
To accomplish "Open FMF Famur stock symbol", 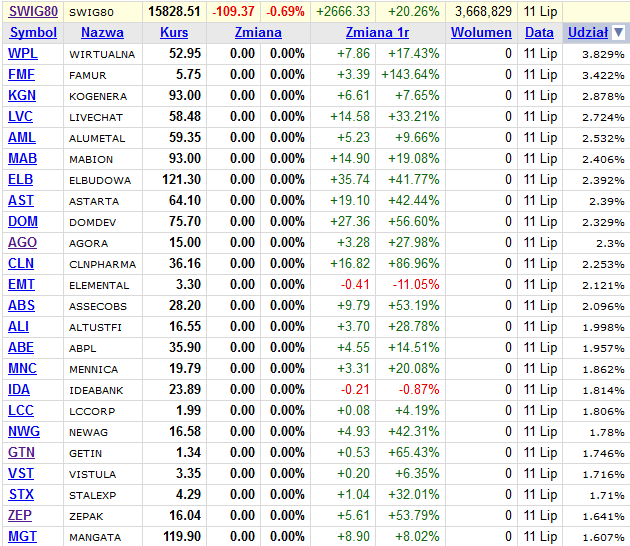I will [x=22, y=75].
